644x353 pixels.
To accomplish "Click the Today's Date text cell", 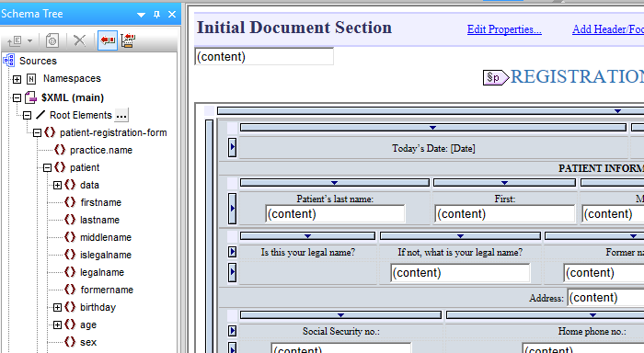I will coord(433,148).
